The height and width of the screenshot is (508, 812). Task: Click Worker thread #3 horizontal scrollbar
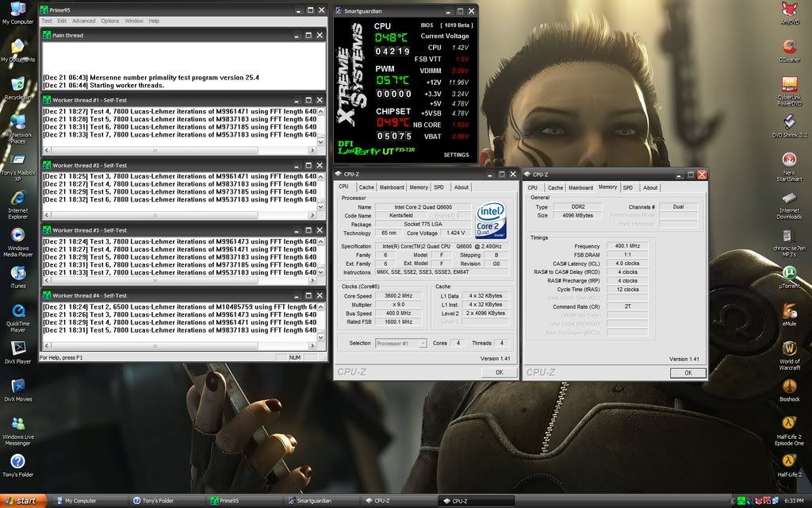[x=180, y=280]
